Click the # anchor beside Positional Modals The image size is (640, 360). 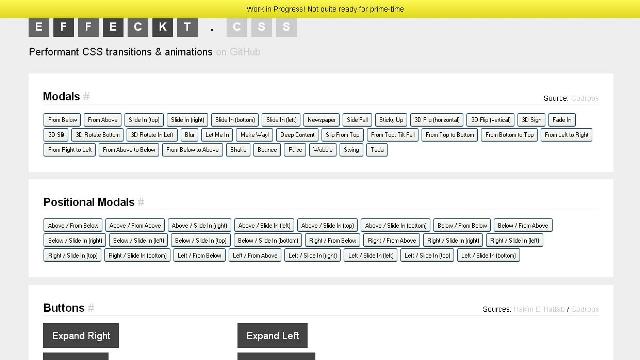point(141,202)
